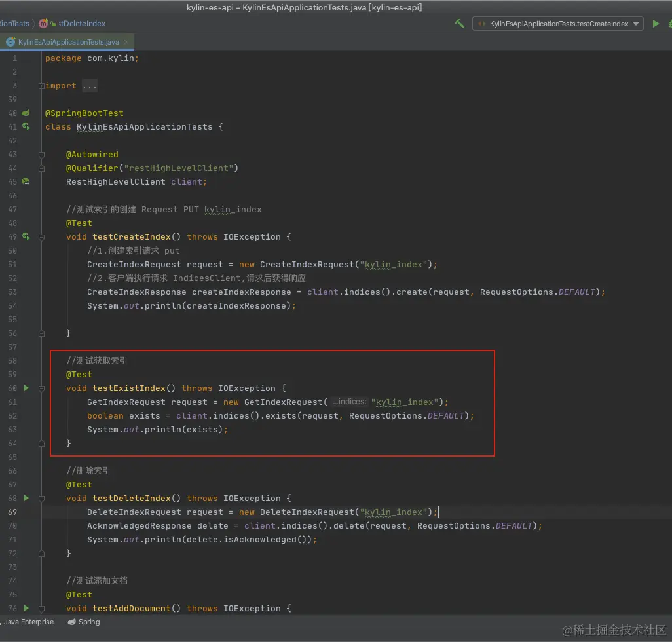Click the @SpringBootTest annotation

pyautogui.click(x=84, y=113)
